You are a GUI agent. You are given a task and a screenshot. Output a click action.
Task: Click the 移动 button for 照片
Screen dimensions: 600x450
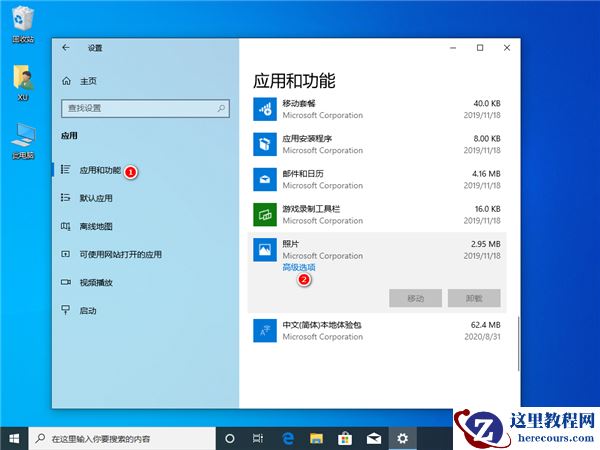(x=416, y=298)
